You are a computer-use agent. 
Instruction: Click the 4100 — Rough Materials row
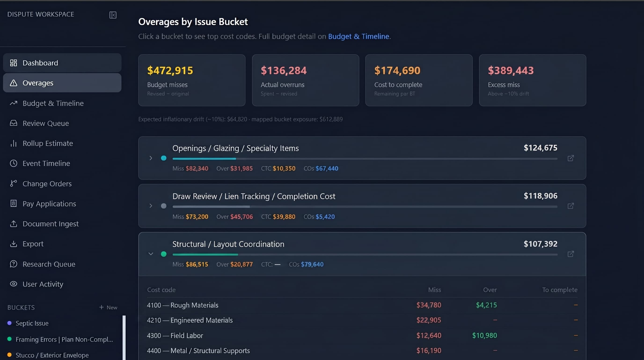tap(362, 305)
